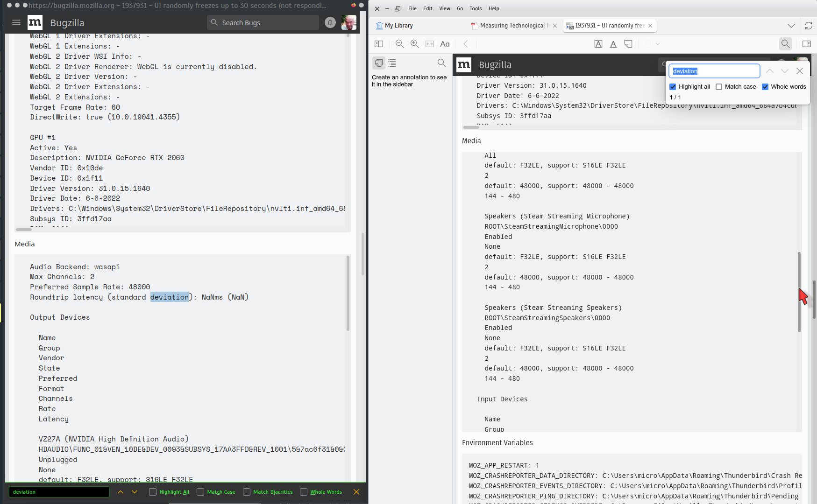Viewport: 817px width, 504px height.
Task: Click 'Description: NVIDIA GeForce RTX 2060' line
Action: [x=107, y=158]
